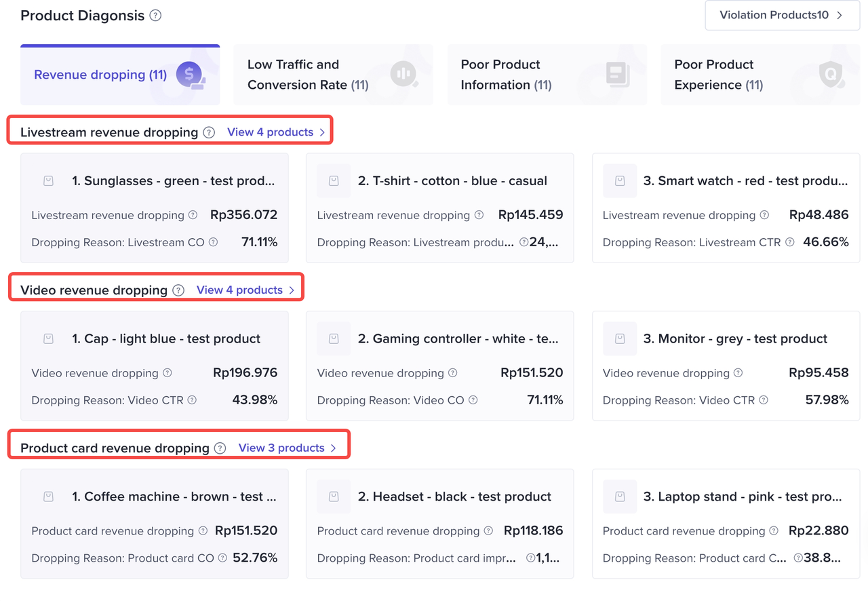Click info icon beside Video CTR on Cap card
This screenshot has height=601, width=868.
pos(192,400)
